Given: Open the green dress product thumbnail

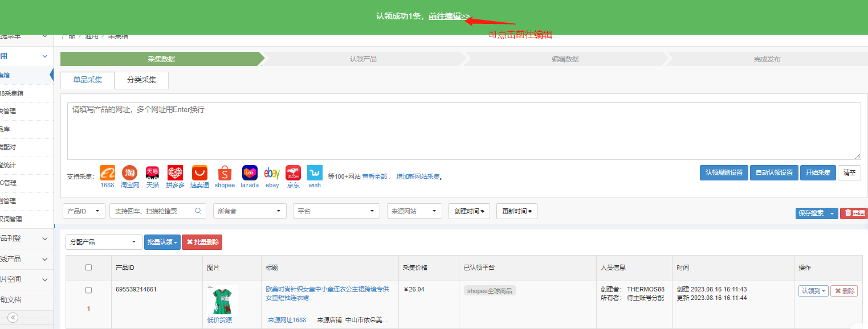Looking at the screenshot, I should 222,300.
